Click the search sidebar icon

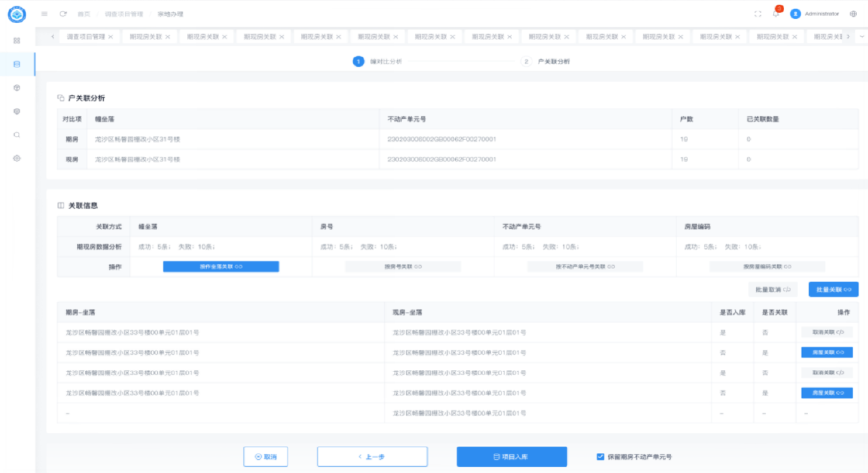click(x=17, y=135)
